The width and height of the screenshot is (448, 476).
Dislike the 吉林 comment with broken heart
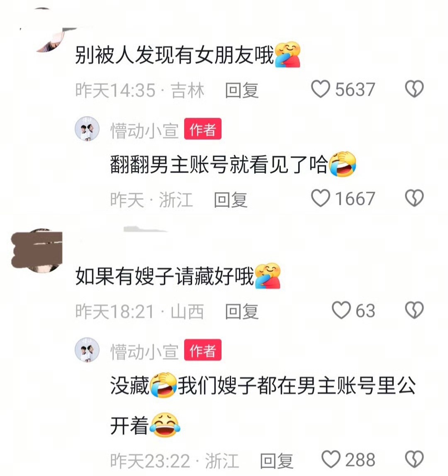tap(414, 89)
